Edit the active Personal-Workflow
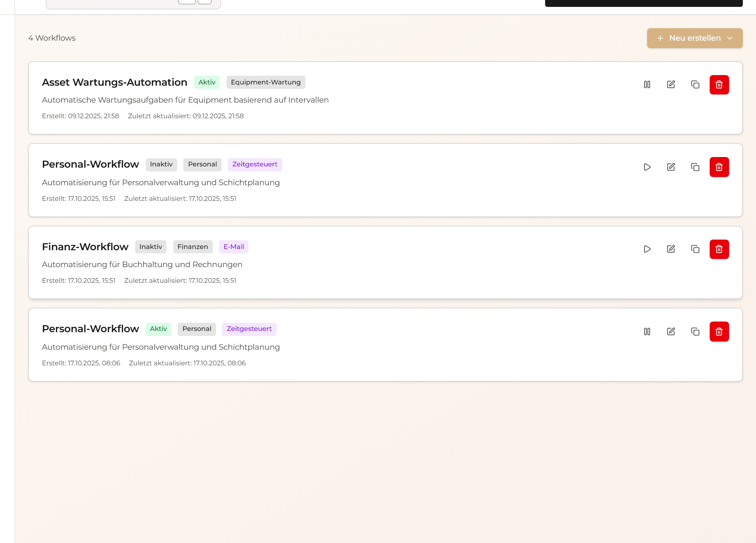 [671, 332]
